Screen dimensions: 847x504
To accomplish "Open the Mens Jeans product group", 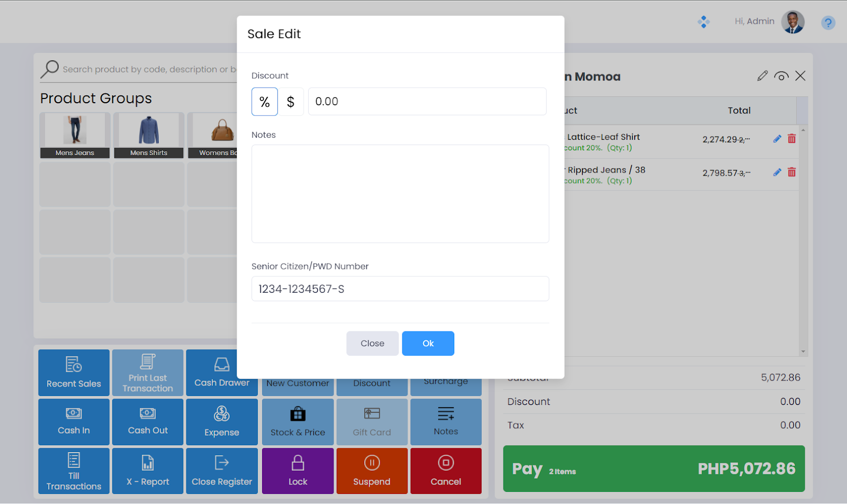I will click(x=75, y=136).
